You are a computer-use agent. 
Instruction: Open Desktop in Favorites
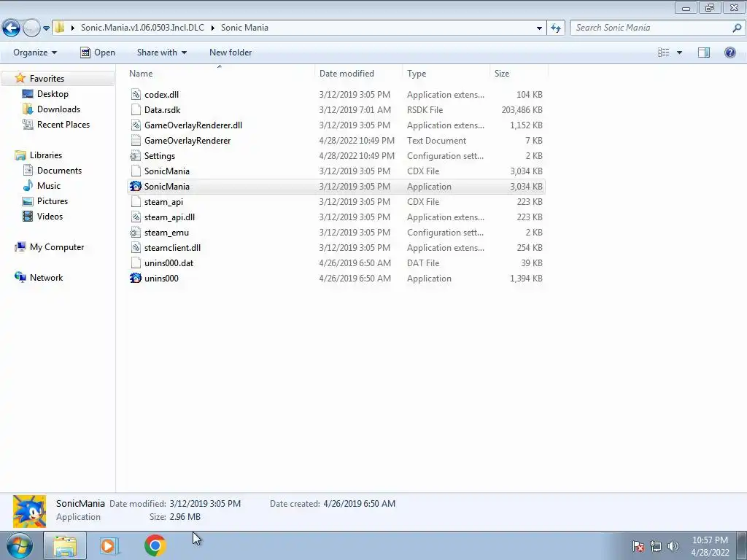click(x=53, y=94)
